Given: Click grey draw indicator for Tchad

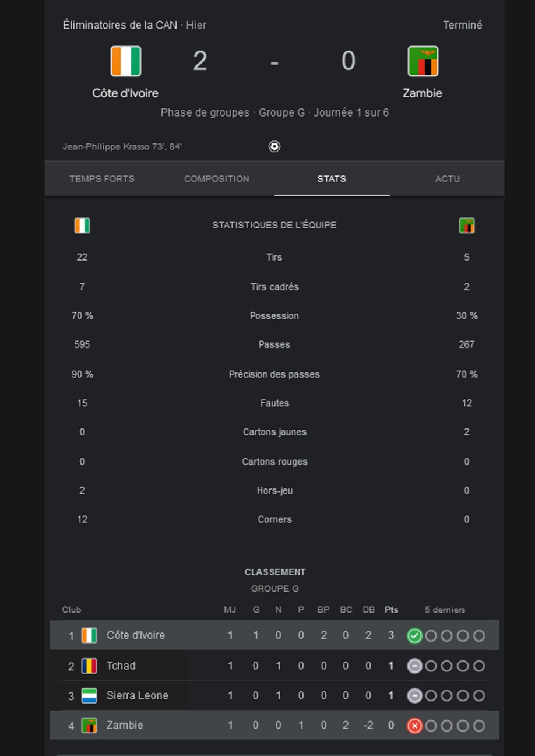Looking at the screenshot, I should coord(414,666).
